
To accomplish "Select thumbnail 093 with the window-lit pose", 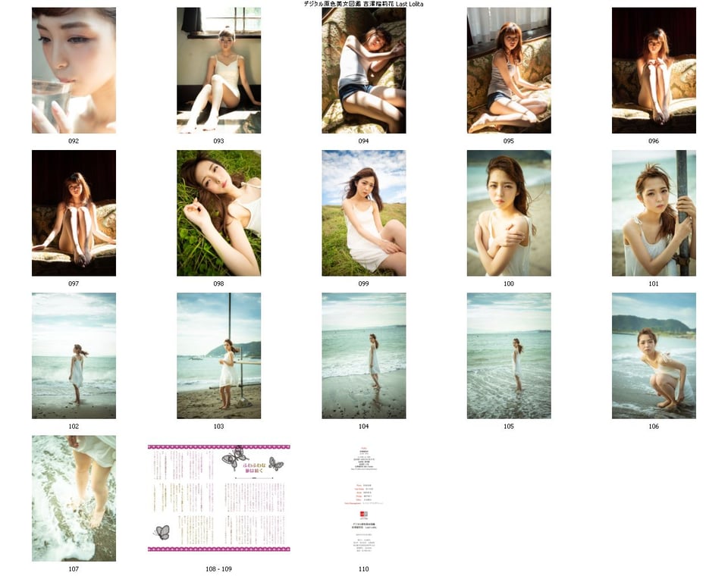I will (x=218, y=68).
